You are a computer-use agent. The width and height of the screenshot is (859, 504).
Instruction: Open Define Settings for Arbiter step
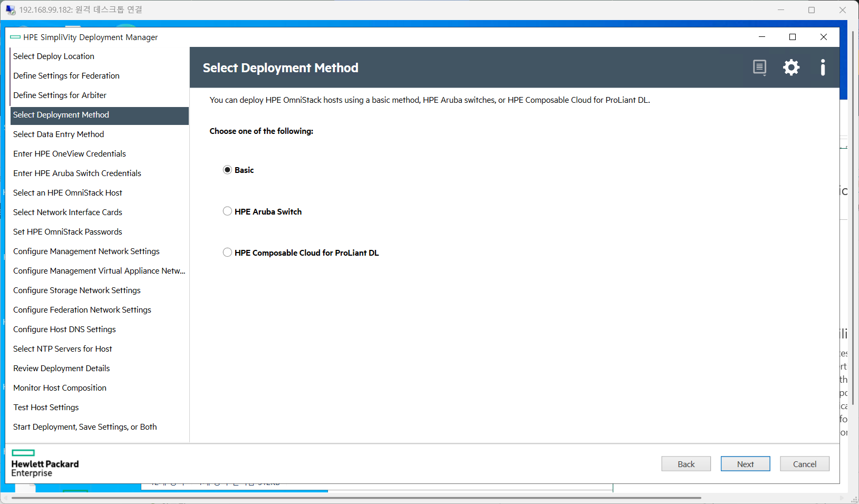point(100,95)
